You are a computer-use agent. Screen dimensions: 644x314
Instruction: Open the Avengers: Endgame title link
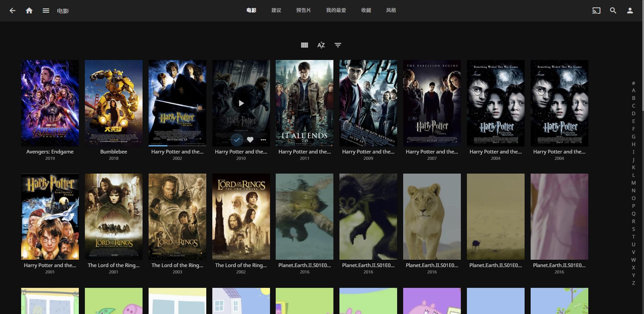coord(50,152)
